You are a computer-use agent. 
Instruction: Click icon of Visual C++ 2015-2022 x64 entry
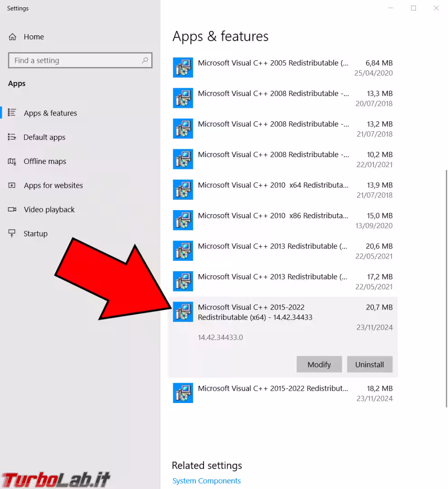point(183,312)
